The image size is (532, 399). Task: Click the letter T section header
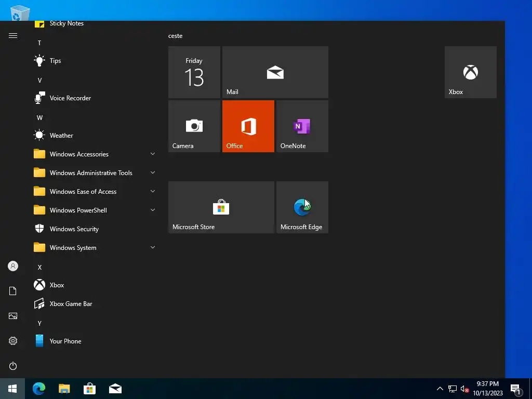coord(39,43)
